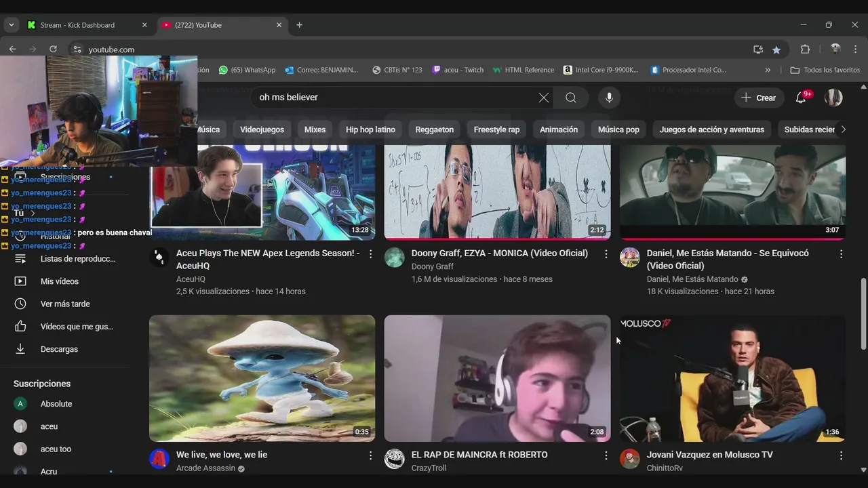868x488 pixels.
Task: Open CrazyTroll channel avatar
Action: [395, 459]
